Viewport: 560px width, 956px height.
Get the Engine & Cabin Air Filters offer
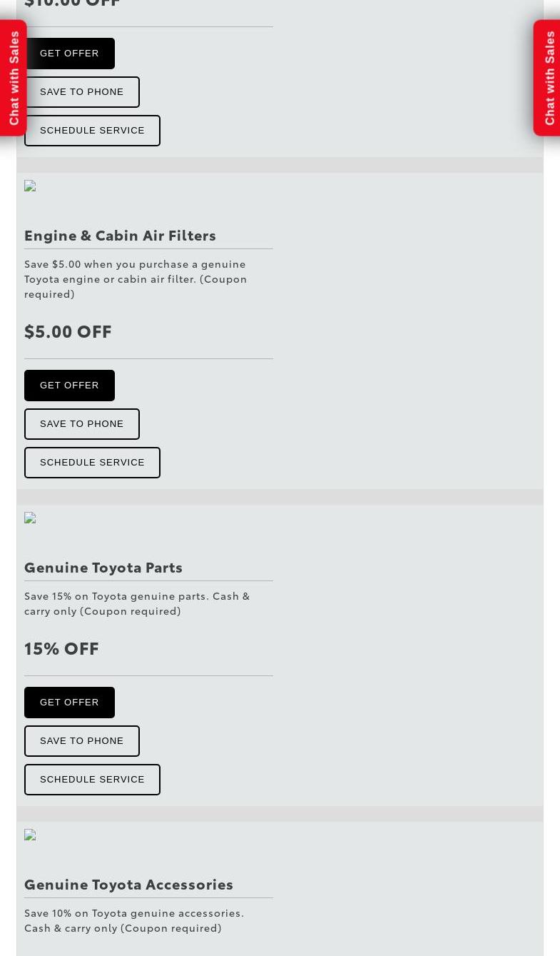pyautogui.click(x=69, y=386)
